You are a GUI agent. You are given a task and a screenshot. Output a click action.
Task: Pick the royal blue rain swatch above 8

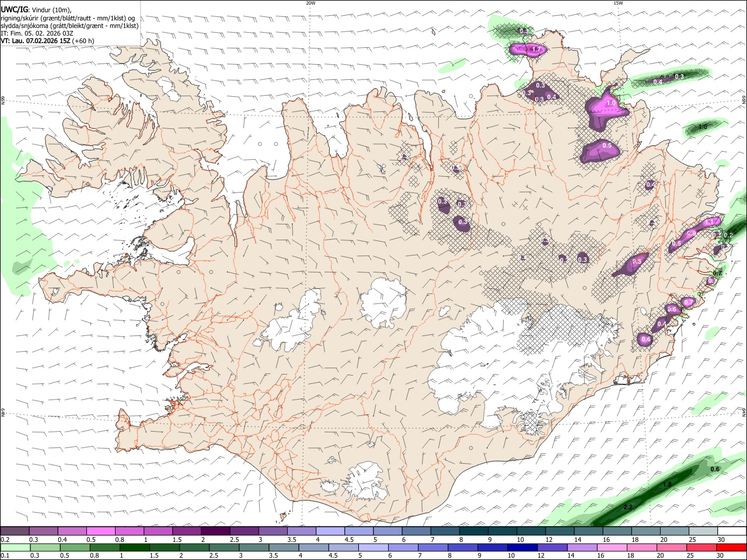[x=462, y=548]
